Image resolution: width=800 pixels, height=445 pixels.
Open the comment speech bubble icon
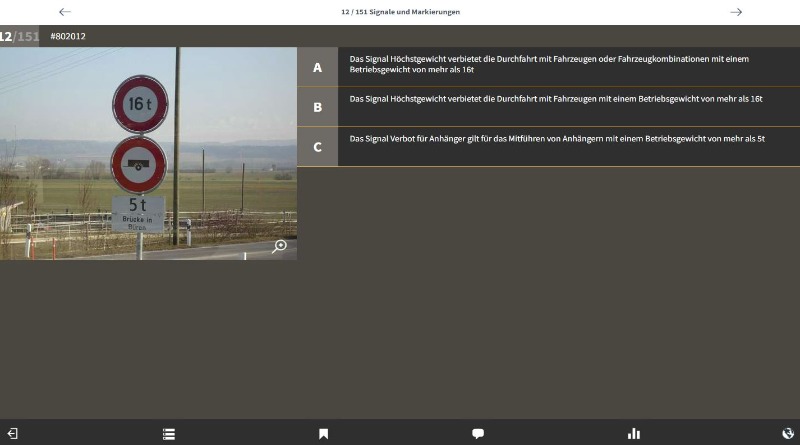click(478, 434)
